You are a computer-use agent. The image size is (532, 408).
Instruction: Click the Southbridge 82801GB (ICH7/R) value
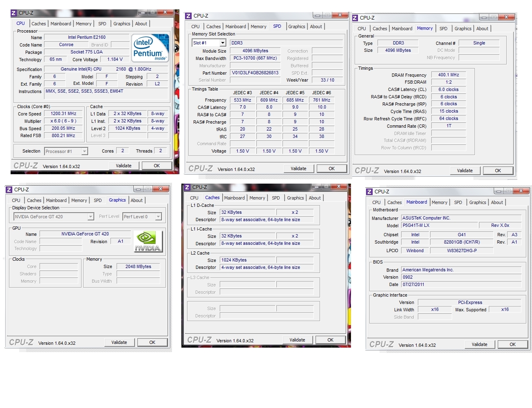point(461,242)
